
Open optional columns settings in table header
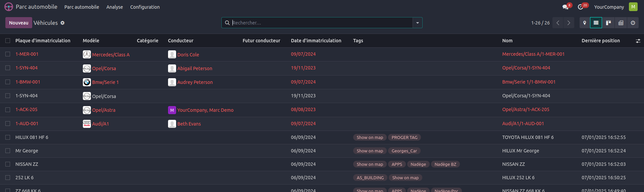(638, 41)
